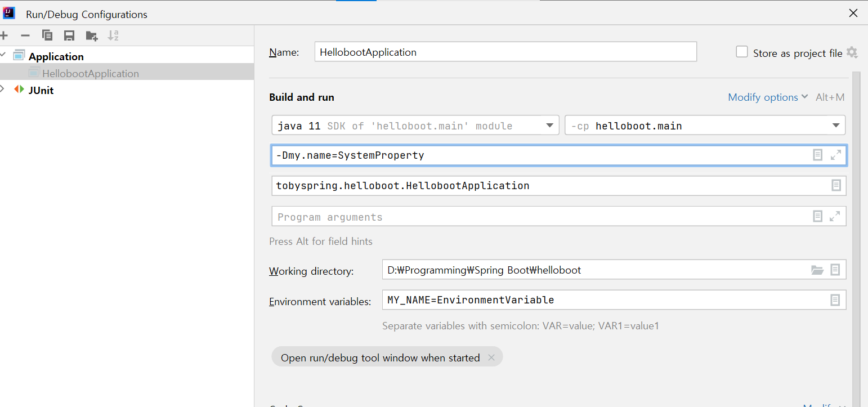This screenshot has height=407, width=868.
Task: Collapse the Application tree node
Action: click(x=3, y=56)
